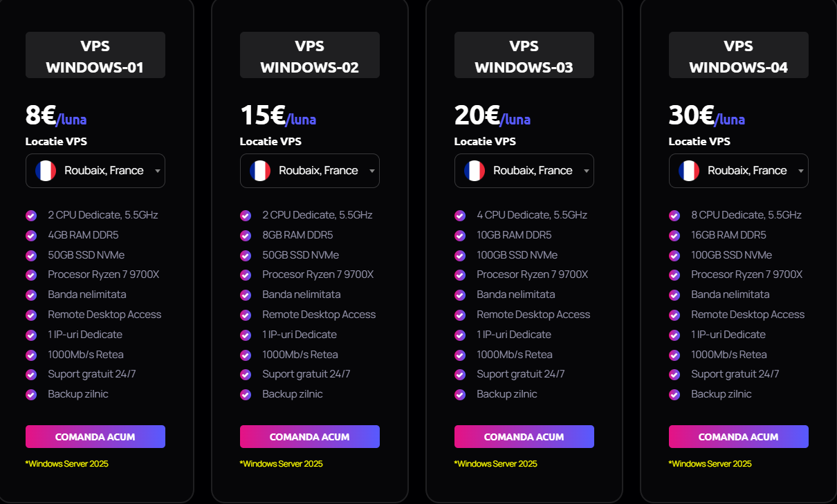Viewport: 837px width, 504px height.
Task: Click checkmark beside 10GB RAM DDR5
Action: coord(460,235)
